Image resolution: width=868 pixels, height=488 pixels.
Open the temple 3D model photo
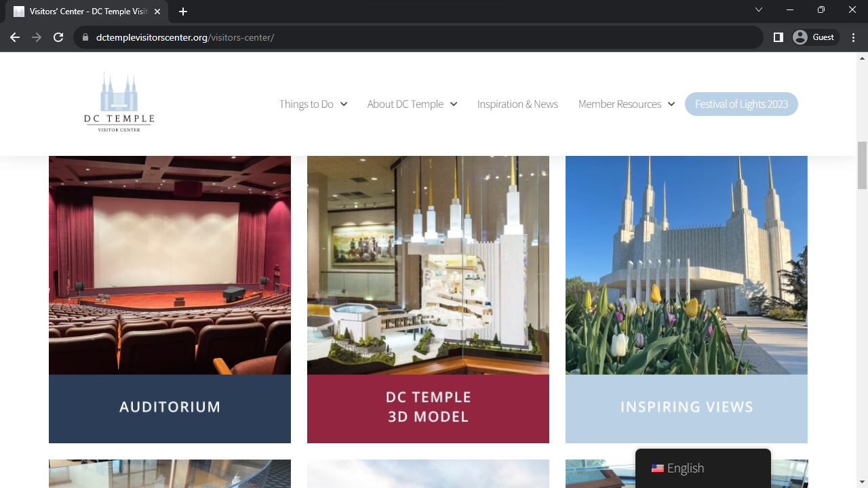(x=428, y=265)
